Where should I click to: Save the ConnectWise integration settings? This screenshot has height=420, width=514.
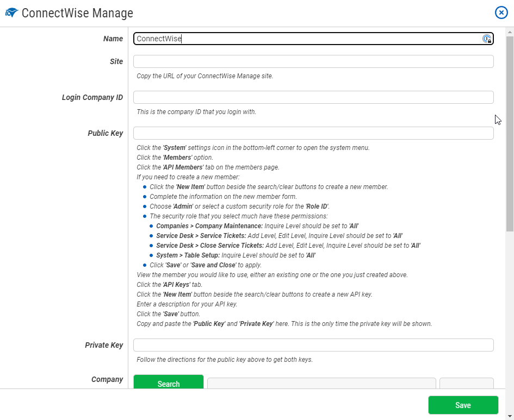[463, 405]
